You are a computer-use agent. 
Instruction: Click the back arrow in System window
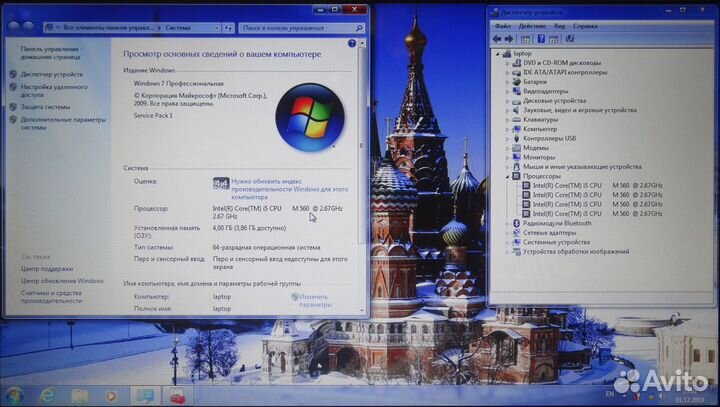point(13,27)
